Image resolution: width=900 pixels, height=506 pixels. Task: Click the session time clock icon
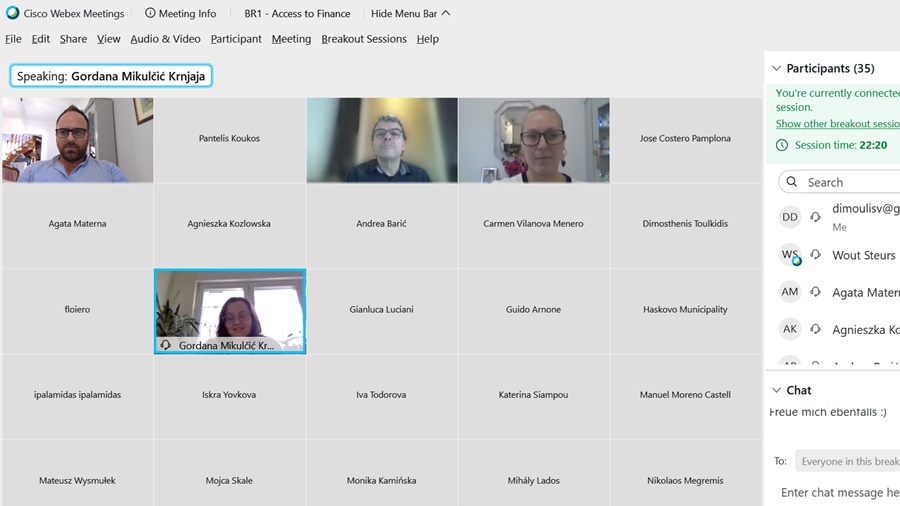pos(782,145)
